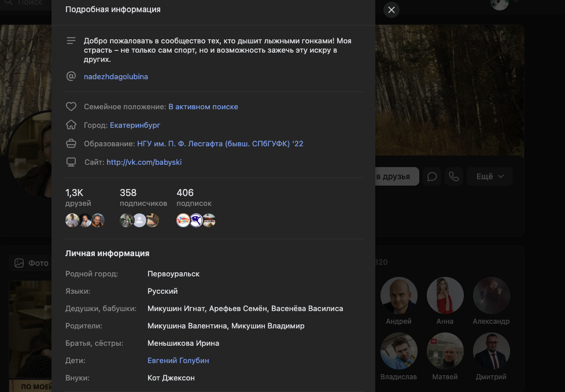Open friend Анна's avatar
The width and height of the screenshot is (565, 392).
click(445, 295)
